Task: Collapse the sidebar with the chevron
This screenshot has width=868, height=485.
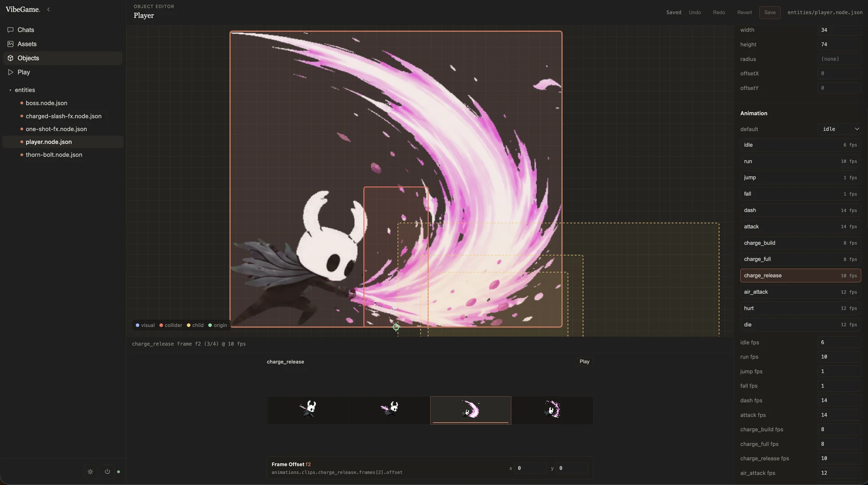Action: [48, 9]
